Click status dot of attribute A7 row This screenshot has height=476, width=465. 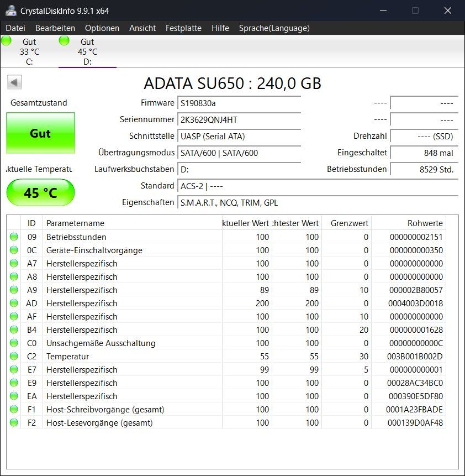tap(14, 263)
